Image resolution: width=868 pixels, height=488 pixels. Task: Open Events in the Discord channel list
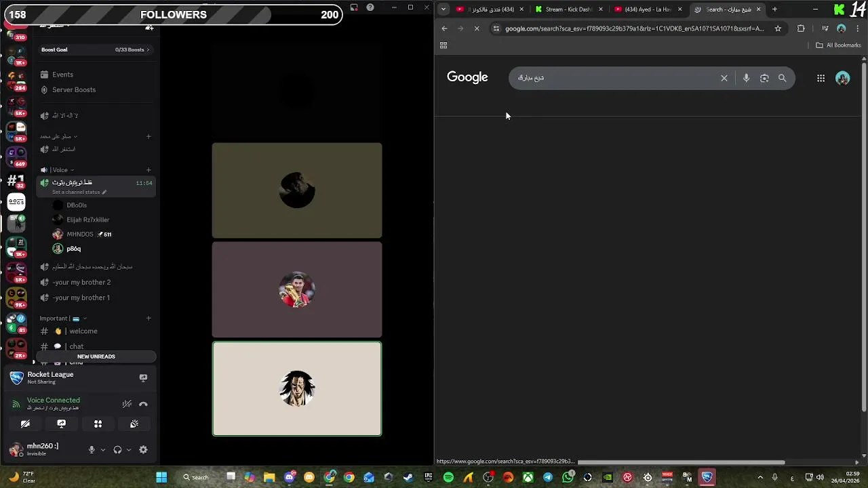(62, 75)
